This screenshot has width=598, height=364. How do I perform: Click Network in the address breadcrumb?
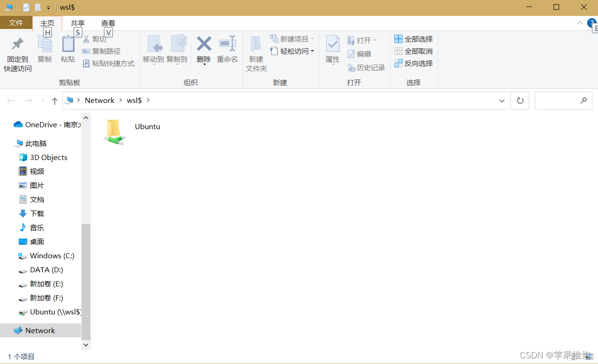point(100,100)
